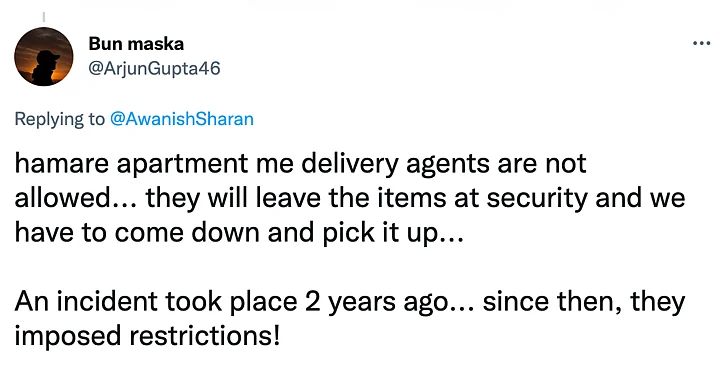Click the word 'security' in the tweet
The width and height of the screenshot is (720, 371).
pos(537,199)
